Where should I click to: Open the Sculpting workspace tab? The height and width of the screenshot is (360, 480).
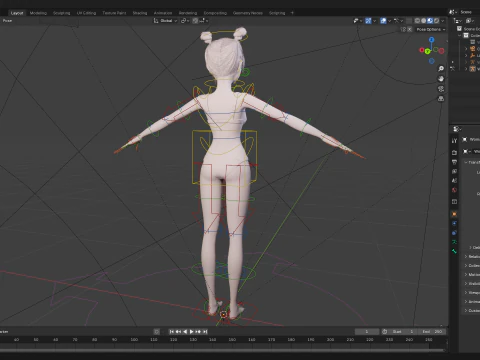tap(62, 13)
